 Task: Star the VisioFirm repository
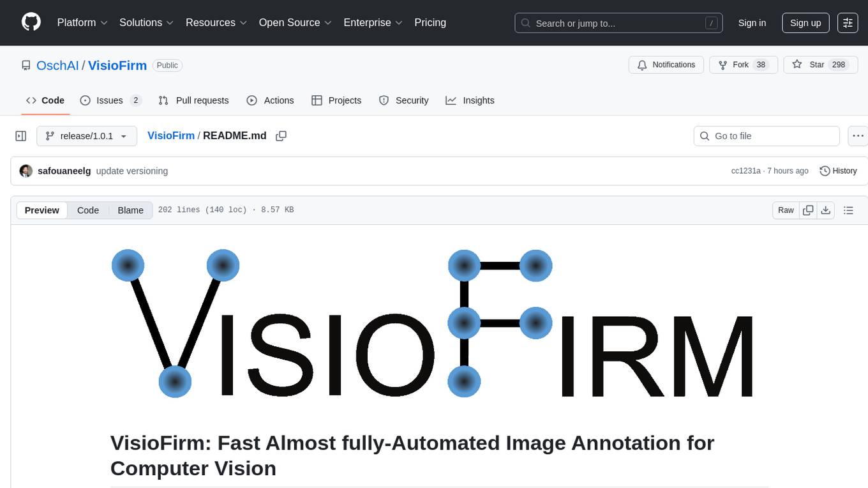[819, 65]
